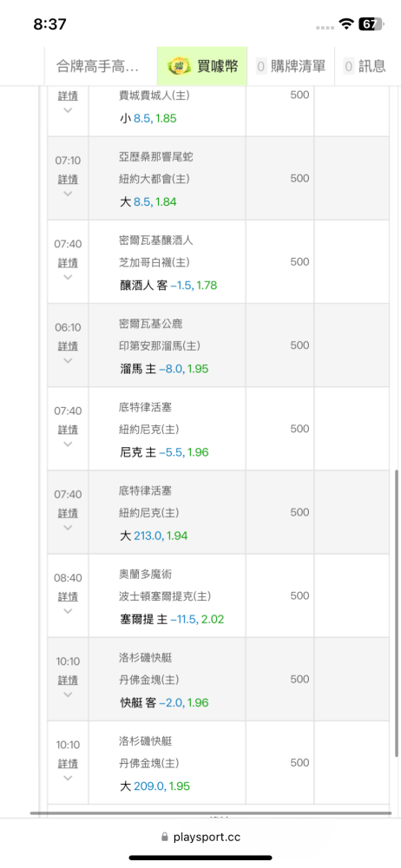Open the 購牌清單 tab
The height and width of the screenshot is (868, 401).
click(x=291, y=67)
